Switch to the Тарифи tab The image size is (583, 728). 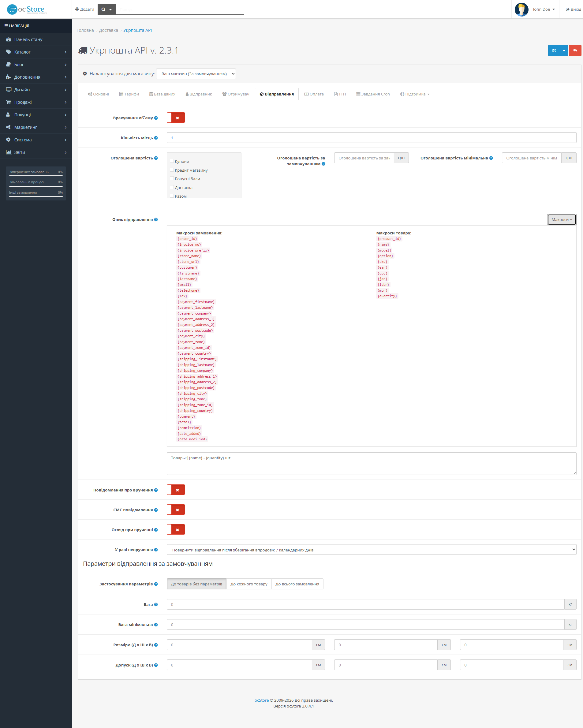pyautogui.click(x=129, y=94)
